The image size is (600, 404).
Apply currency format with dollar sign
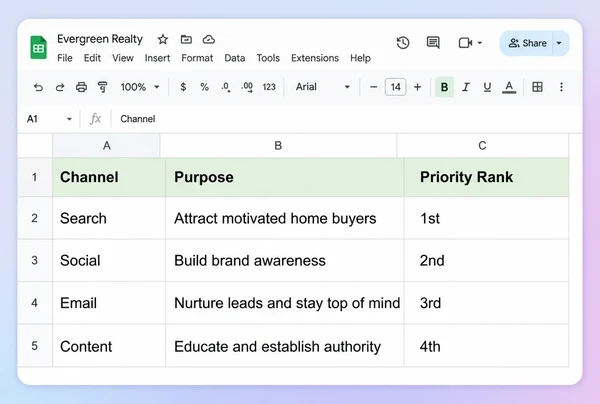pyautogui.click(x=183, y=87)
